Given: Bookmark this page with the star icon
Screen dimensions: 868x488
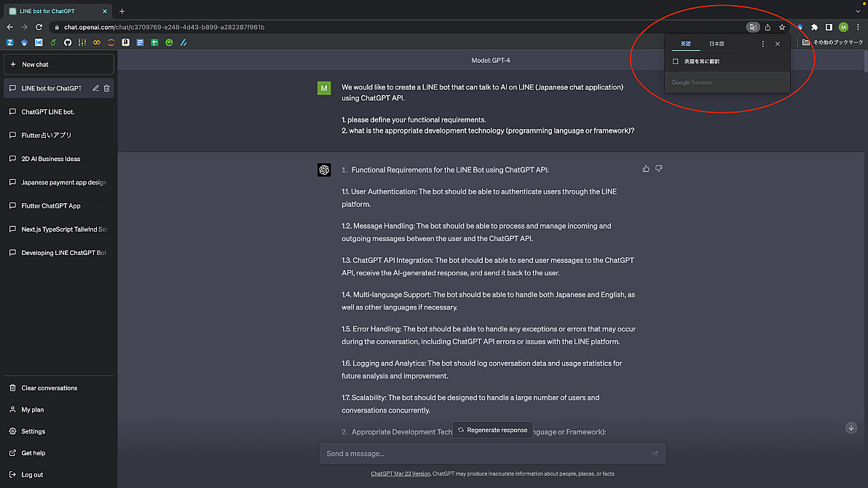Looking at the screenshot, I should click(782, 27).
